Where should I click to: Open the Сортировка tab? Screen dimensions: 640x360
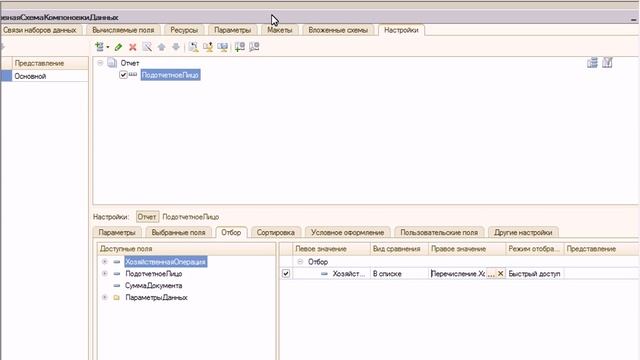[x=276, y=232]
